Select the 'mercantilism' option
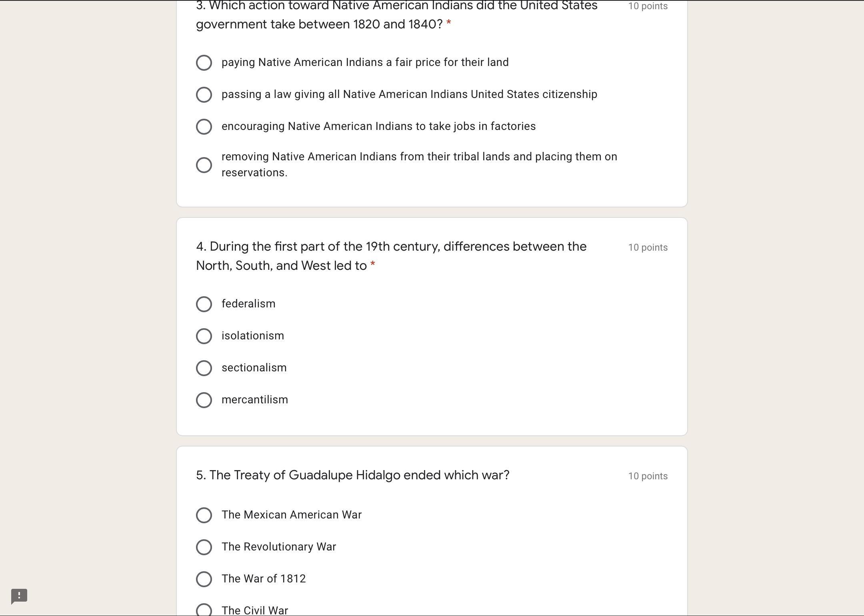 204,400
